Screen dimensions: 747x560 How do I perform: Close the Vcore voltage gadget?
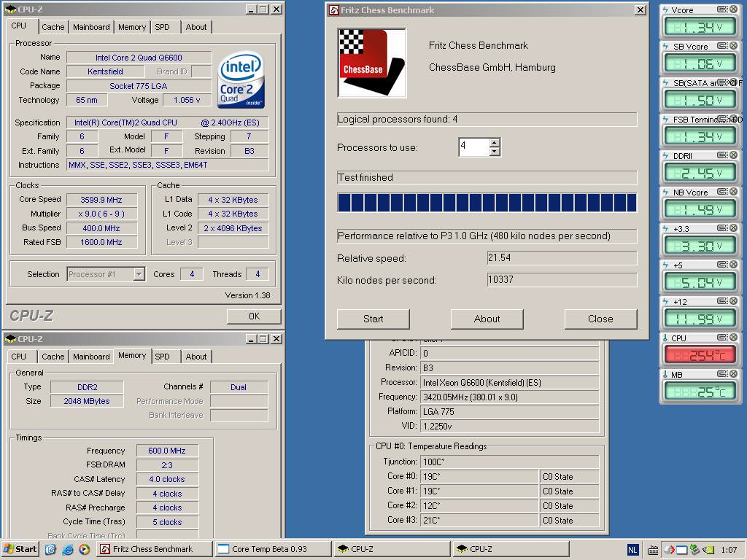733,9
